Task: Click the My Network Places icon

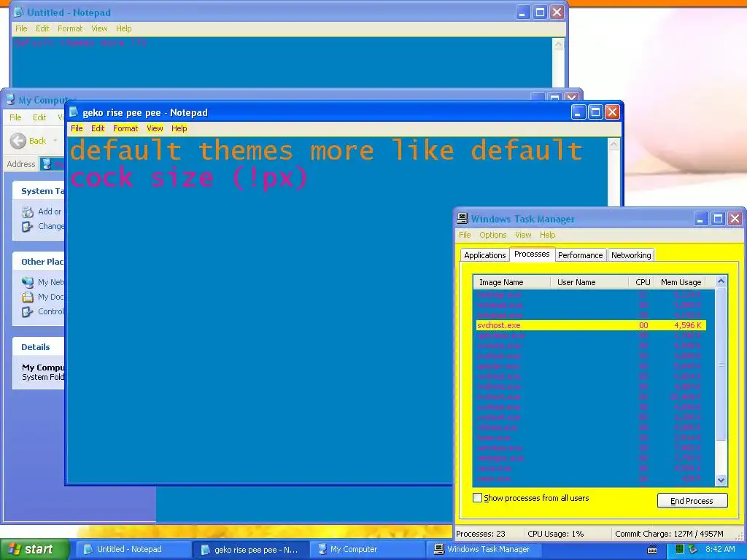Action: tap(28, 282)
